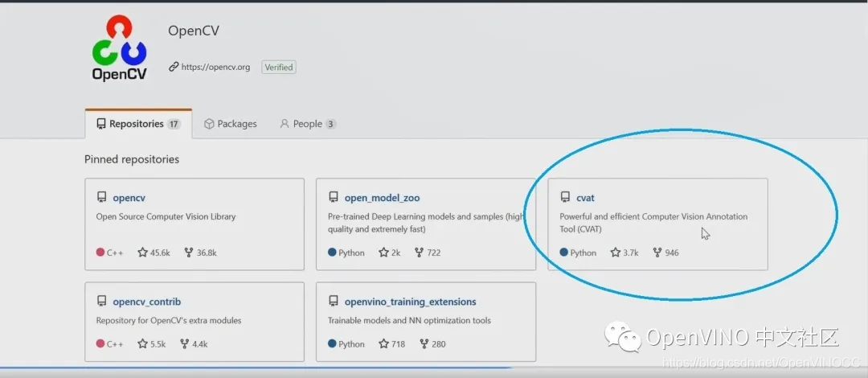Image resolution: width=868 pixels, height=378 pixels.
Task: Click the Python language dot on open_model_zoo
Action: [x=332, y=253]
